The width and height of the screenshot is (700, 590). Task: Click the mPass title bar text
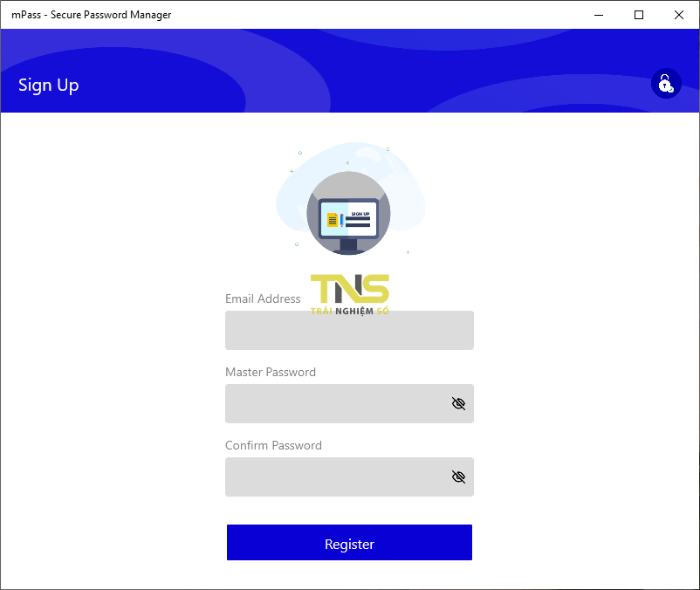click(x=90, y=15)
